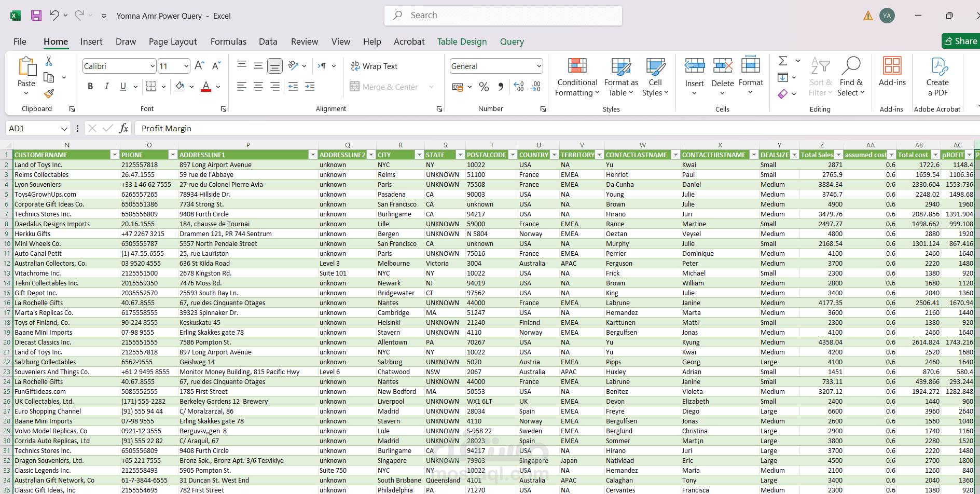Expand the Number Format dropdown showing General

pos(538,66)
